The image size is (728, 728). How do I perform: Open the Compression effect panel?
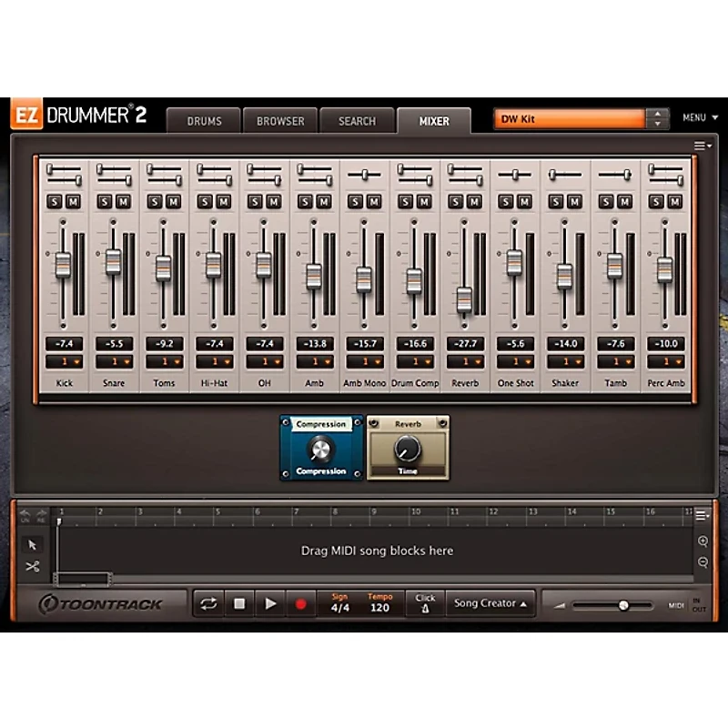[320, 423]
